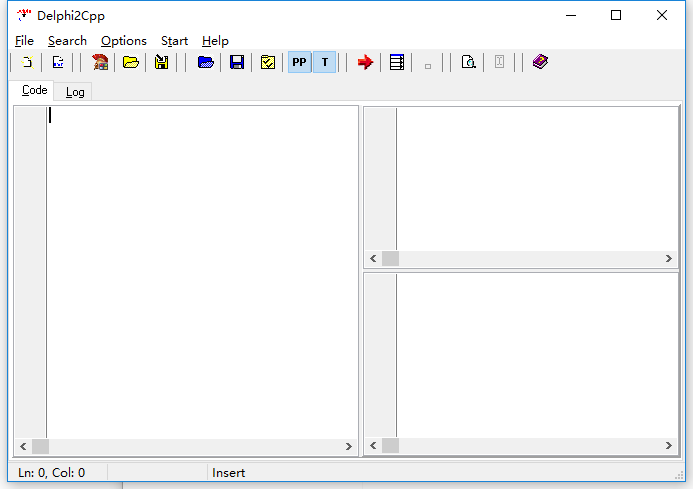
Task: Open the Help menu
Action: (215, 41)
